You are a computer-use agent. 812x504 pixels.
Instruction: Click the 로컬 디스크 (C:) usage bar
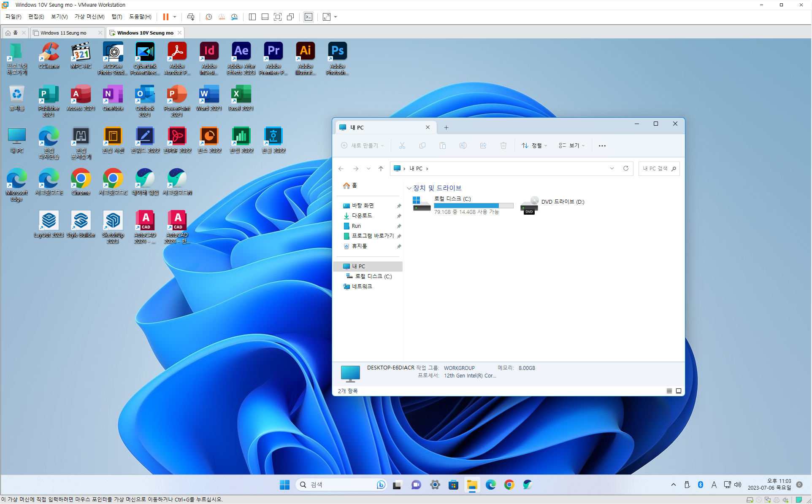[474, 206]
